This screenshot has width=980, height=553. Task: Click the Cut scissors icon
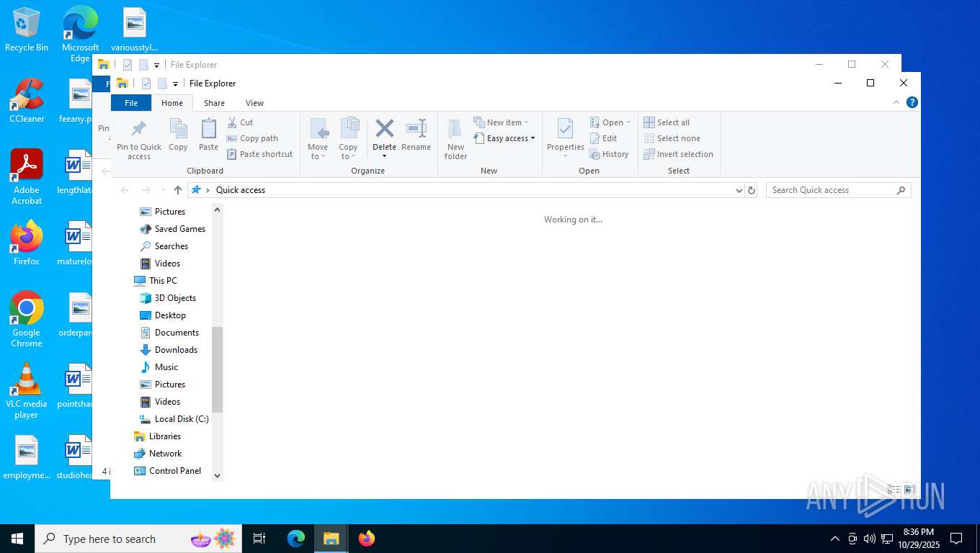(x=232, y=122)
